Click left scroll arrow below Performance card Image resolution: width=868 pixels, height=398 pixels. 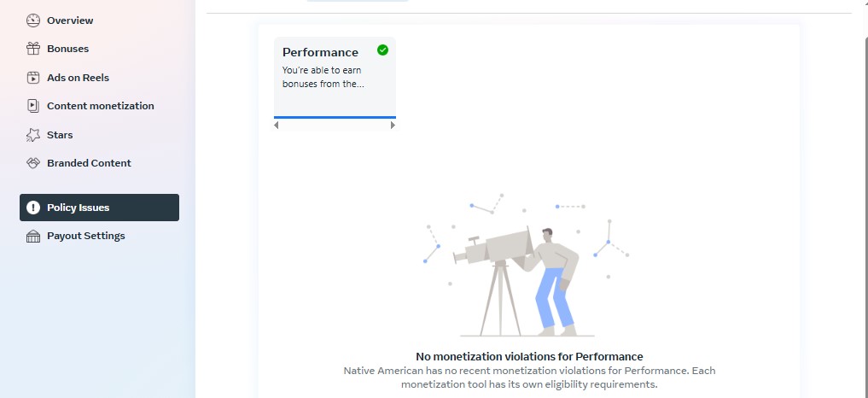click(277, 126)
